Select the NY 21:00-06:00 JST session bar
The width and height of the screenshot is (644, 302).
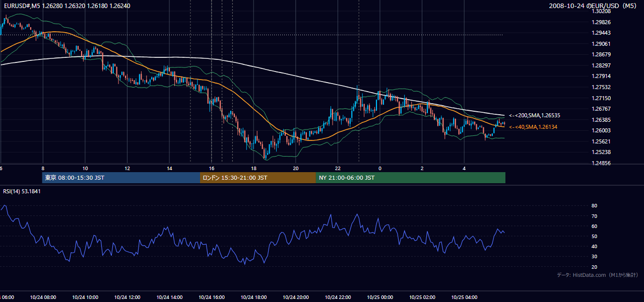click(411, 178)
